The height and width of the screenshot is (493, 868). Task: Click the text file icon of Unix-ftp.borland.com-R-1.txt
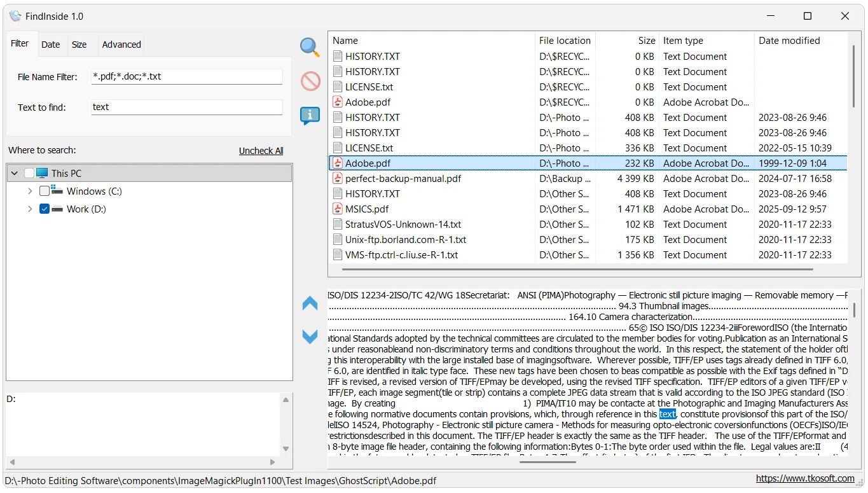click(338, 239)
